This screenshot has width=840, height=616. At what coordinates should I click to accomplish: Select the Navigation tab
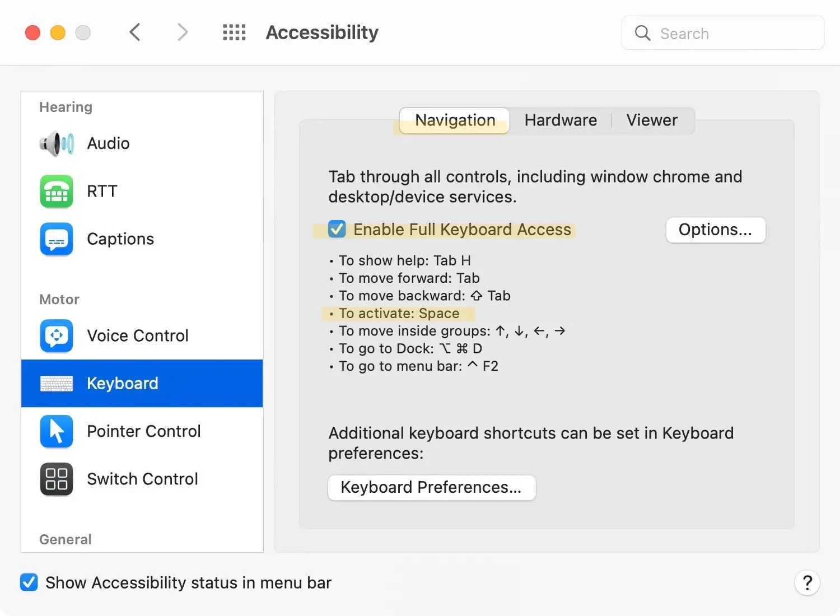point(455,120)
